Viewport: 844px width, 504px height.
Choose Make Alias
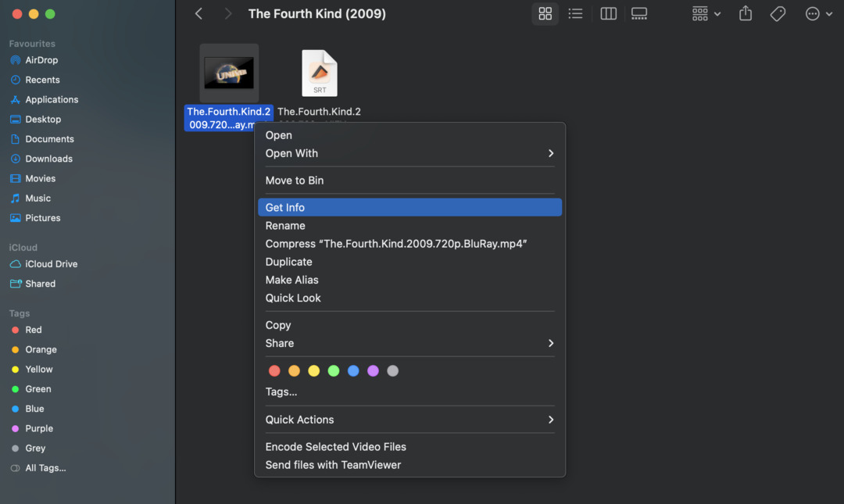tap(409, 280)
